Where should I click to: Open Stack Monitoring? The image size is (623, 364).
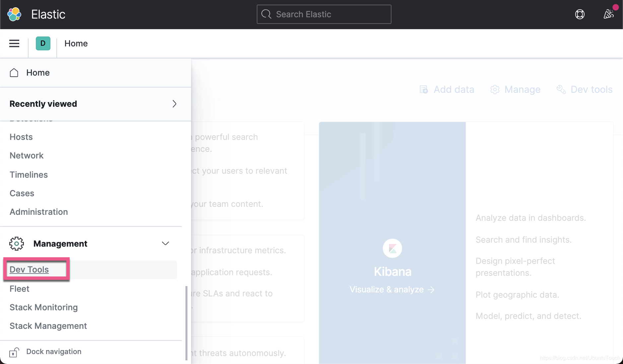point(44,307)
